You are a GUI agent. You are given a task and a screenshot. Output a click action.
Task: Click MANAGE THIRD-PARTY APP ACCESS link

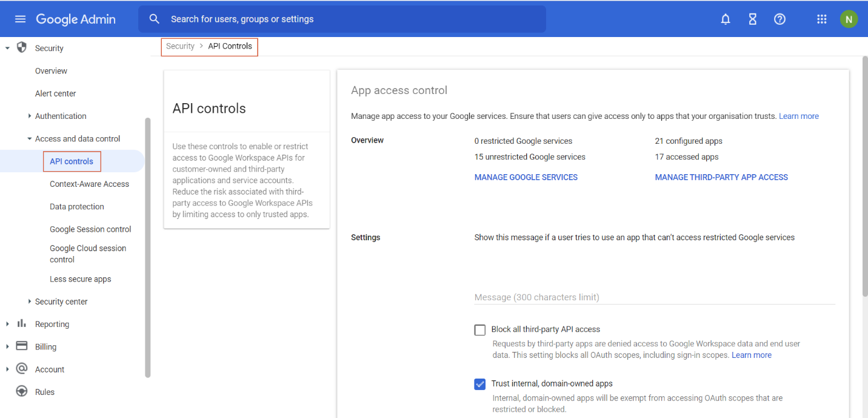tap(721, 177)
